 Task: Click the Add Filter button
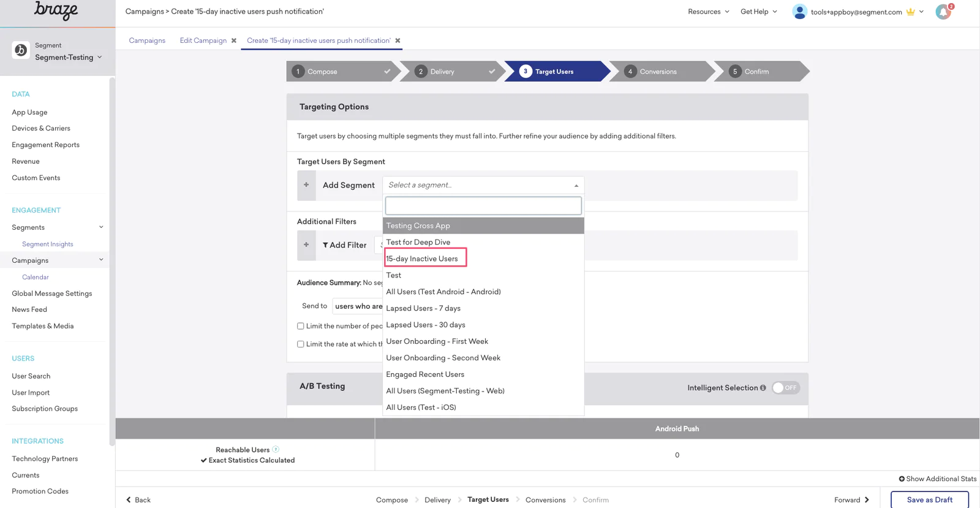click(344, 245)
